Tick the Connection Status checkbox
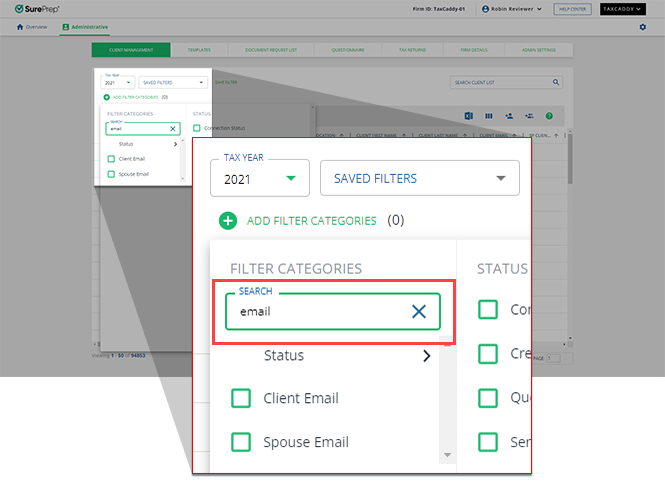665x482 pixels. (x=197, y=128)
